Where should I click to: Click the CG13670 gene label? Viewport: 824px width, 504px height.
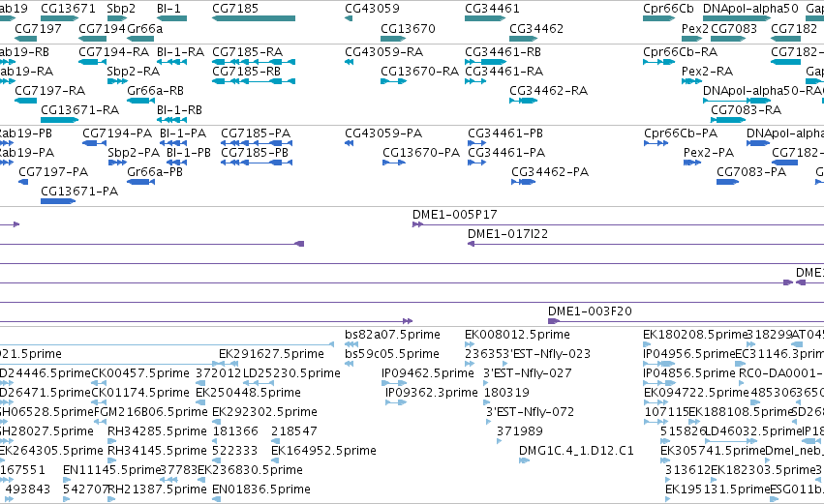coord(409,28)
